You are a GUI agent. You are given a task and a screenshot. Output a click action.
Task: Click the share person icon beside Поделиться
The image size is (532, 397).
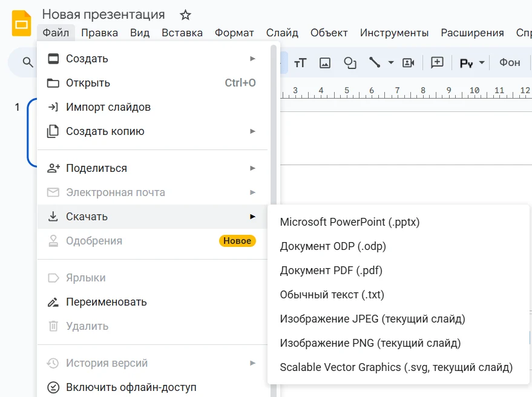tap(53, 168)
